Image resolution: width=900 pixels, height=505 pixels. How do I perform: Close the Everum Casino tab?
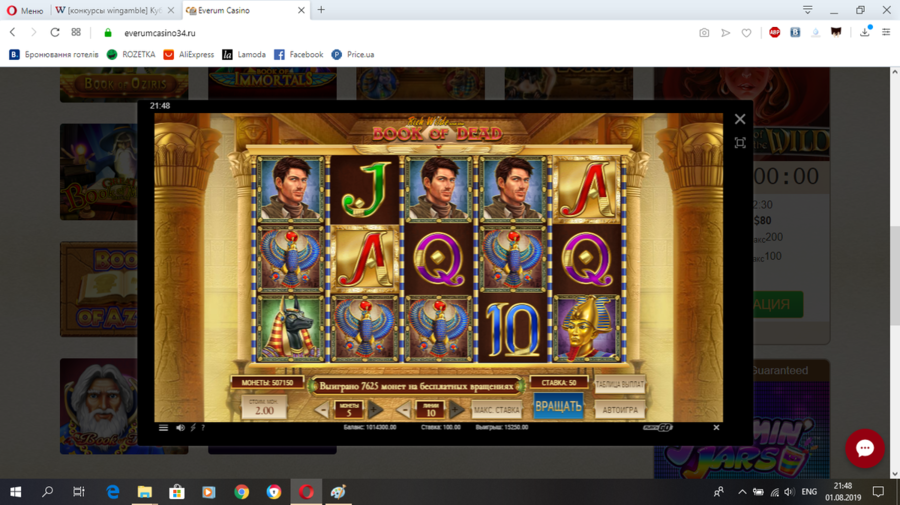pyautogui.click(x=301, y=10)
